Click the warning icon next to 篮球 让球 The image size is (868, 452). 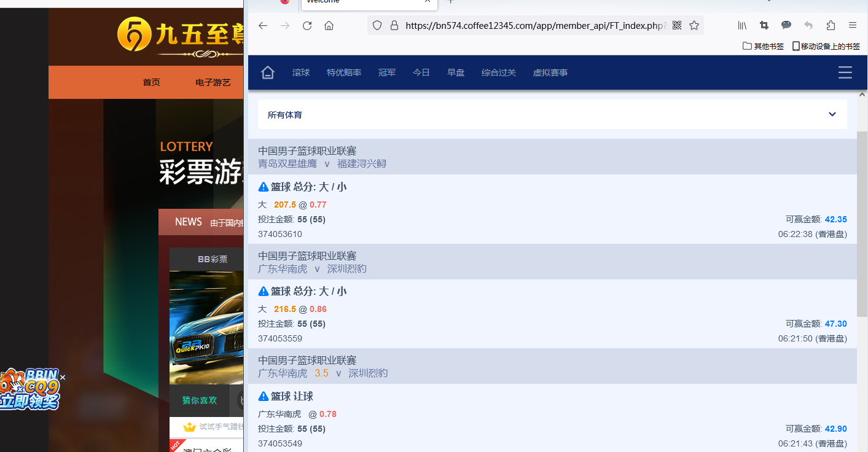264,396
